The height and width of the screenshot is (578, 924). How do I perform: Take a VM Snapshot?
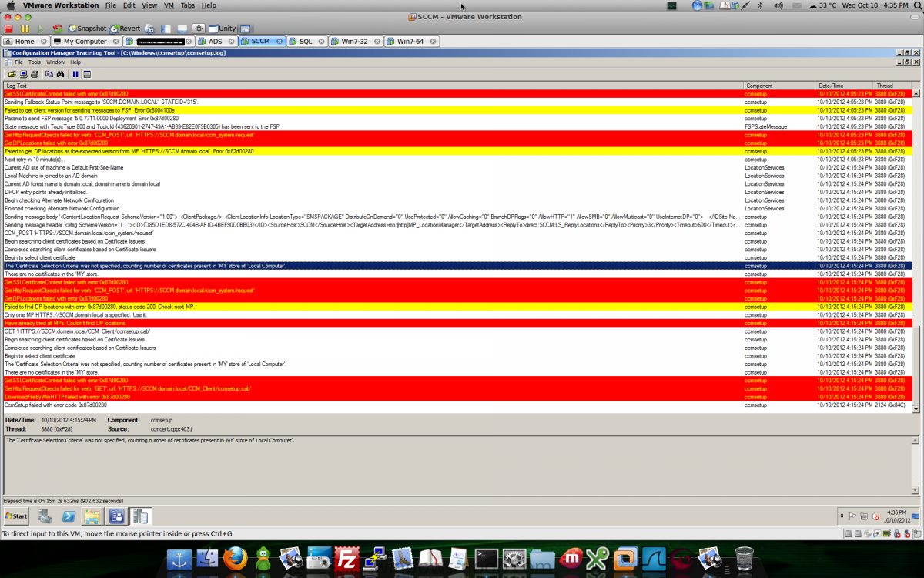[x=87, y=29]
